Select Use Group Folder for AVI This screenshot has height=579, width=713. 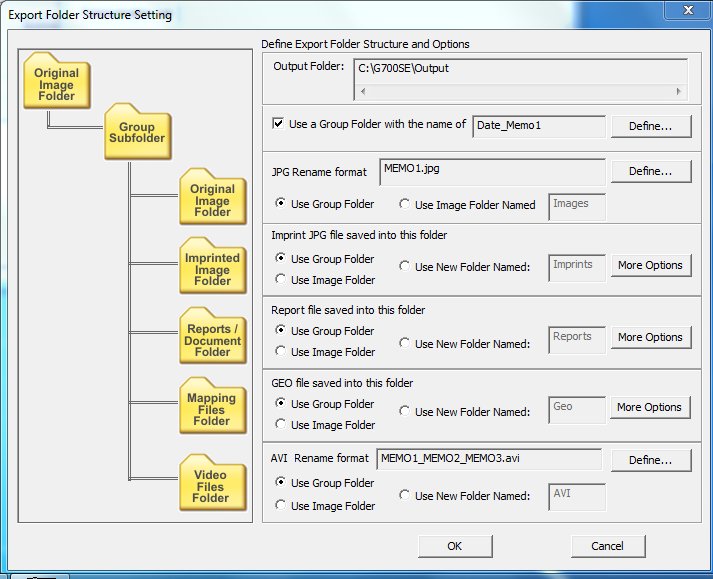pyautogui.click(x=281, y=482)
